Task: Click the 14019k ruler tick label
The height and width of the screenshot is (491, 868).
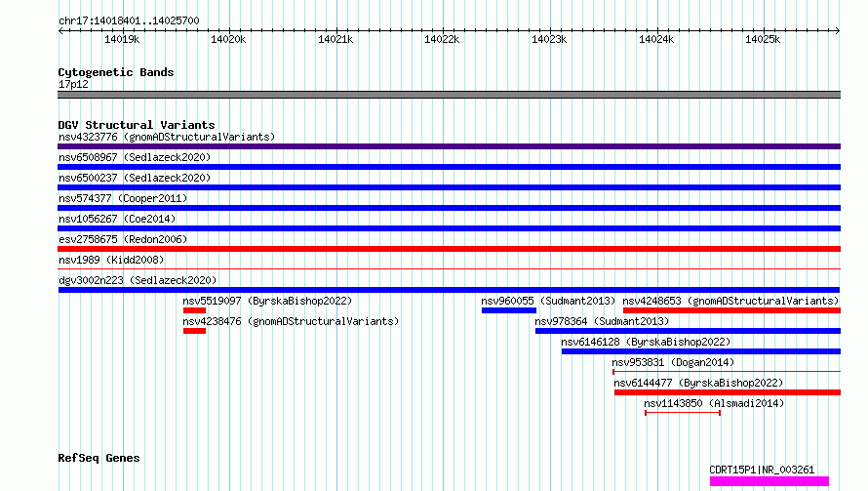Action: pyautogui.click(x=122, y=39)
